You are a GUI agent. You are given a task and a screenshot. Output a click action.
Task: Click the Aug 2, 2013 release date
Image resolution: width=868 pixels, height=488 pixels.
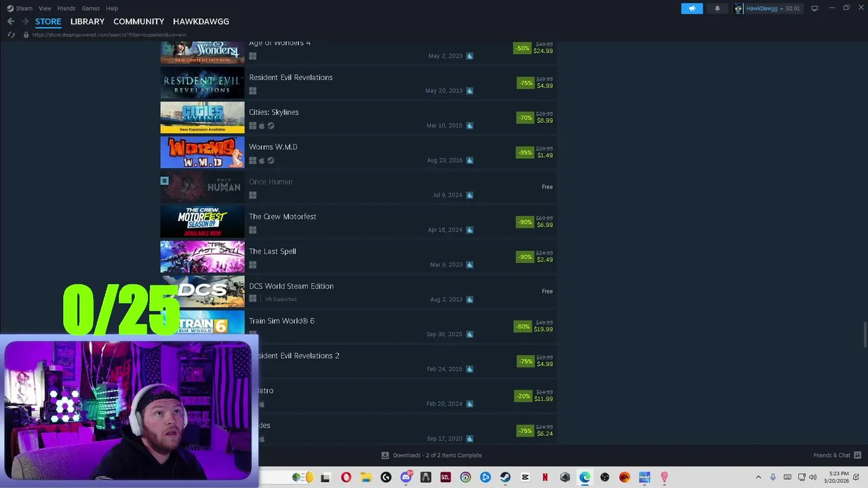(x=446, y=300)
